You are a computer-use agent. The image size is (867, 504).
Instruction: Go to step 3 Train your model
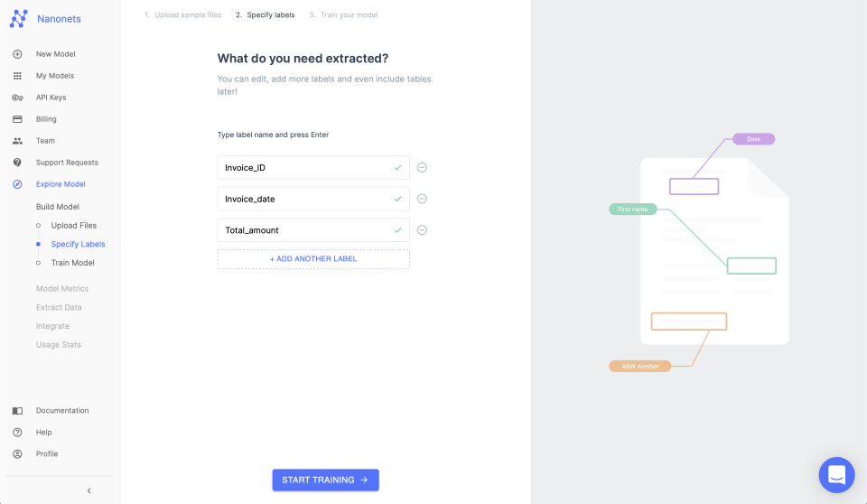tap(343, 15)
